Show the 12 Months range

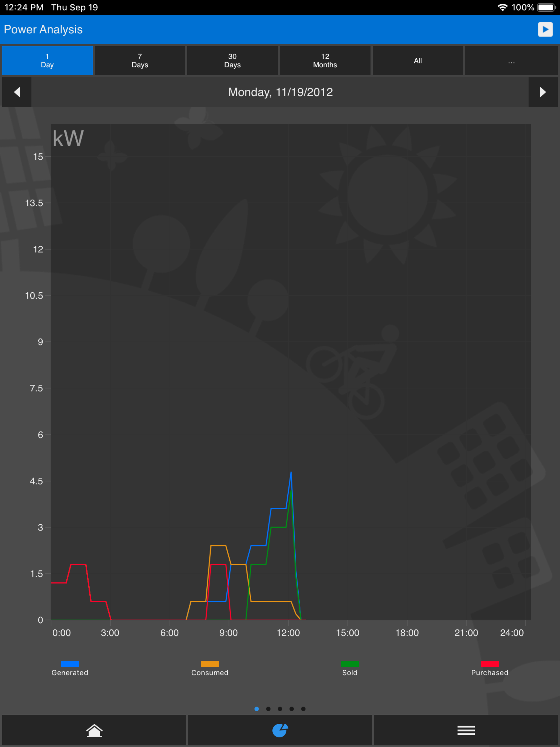pos(325,61)
